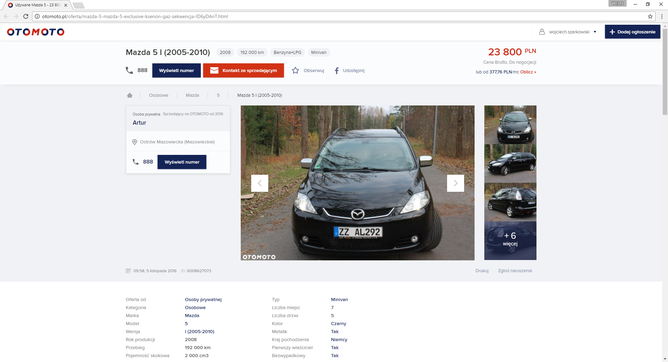Viewport: 668px width, 362px height.
Task: Open the wojciech szarkowski account dropdown
Action: [568, 32]
